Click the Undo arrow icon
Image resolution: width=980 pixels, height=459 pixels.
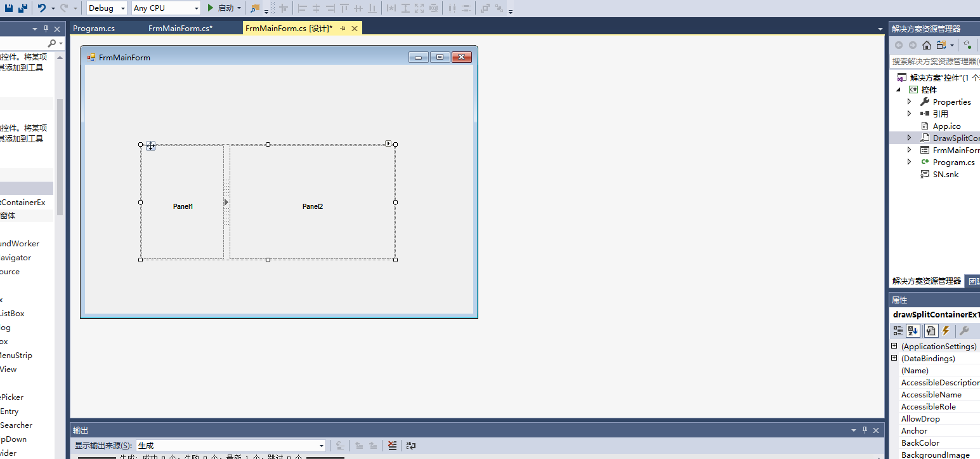coord(42,8)
